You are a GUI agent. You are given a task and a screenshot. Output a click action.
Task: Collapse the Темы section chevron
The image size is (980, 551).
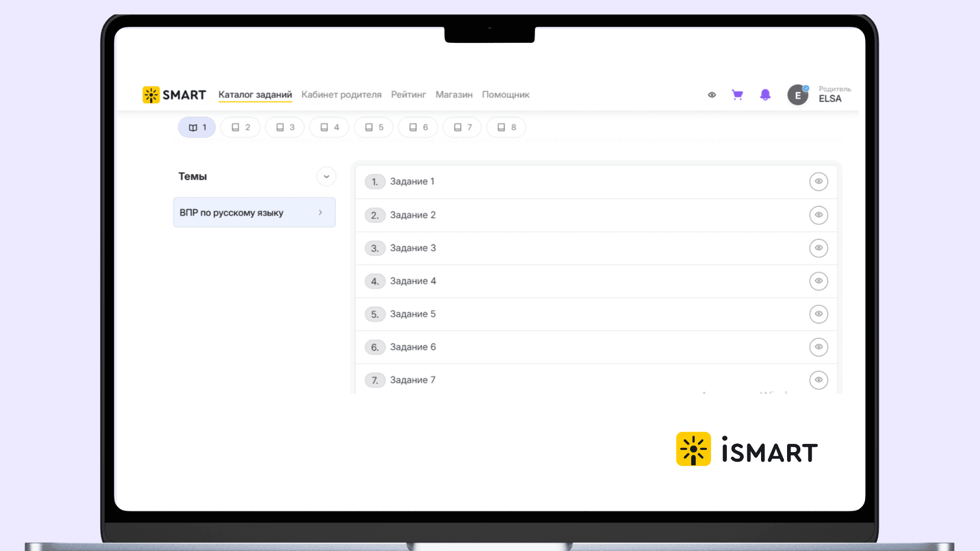(327, 177)
